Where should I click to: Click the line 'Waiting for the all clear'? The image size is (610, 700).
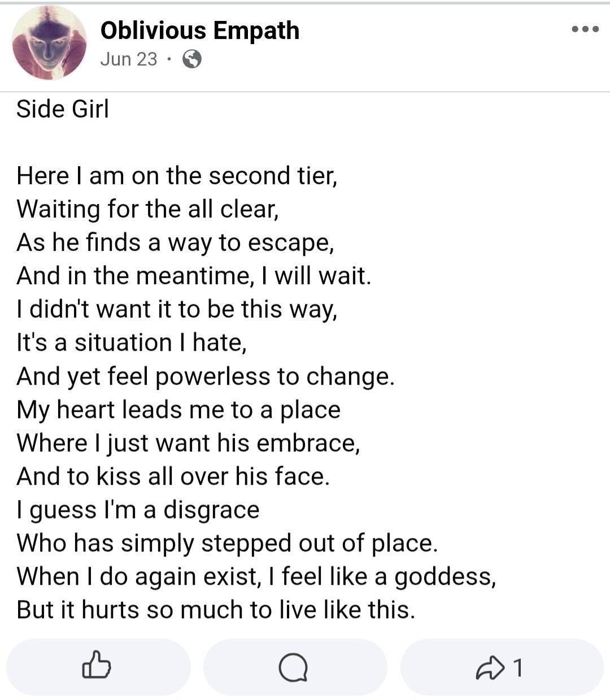[x=148, y=209]
